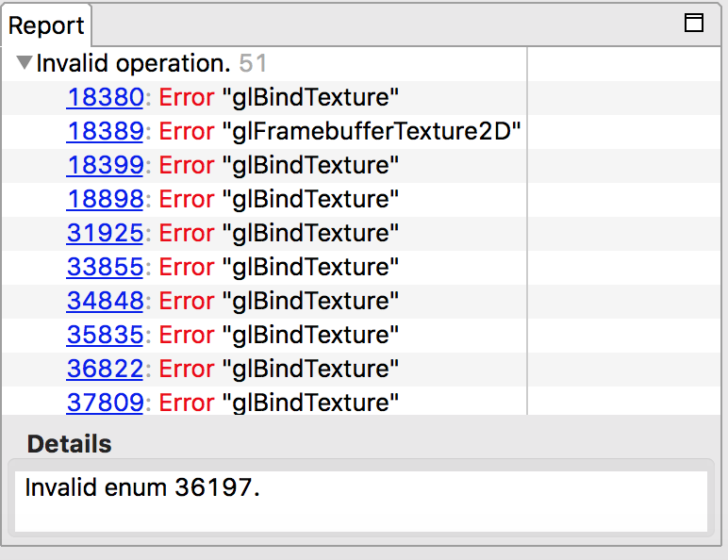Select the glFramebufferTexture2D error row
The height and width of the screenshot is (560, 728).
(x=372, y=131)
